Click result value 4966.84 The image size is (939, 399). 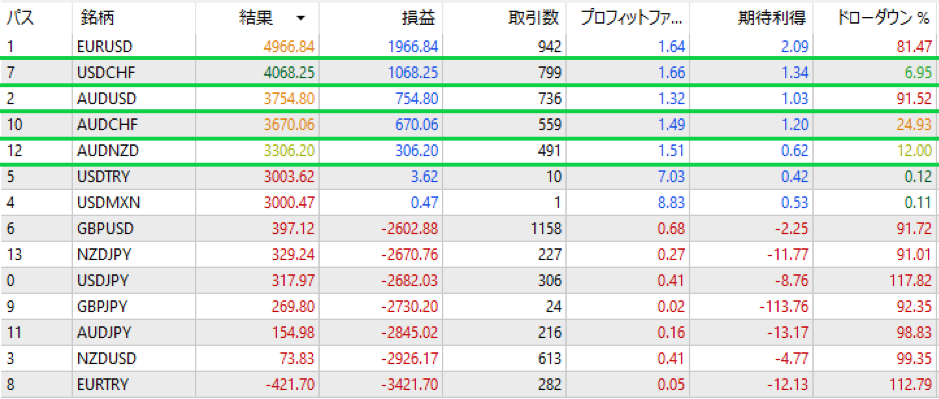[290, 46]
